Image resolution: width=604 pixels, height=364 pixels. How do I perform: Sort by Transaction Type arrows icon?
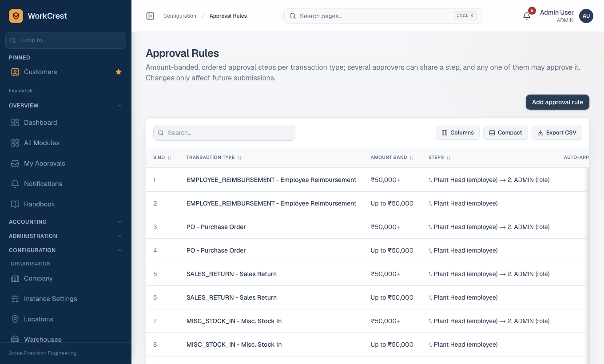pos(239,158)
